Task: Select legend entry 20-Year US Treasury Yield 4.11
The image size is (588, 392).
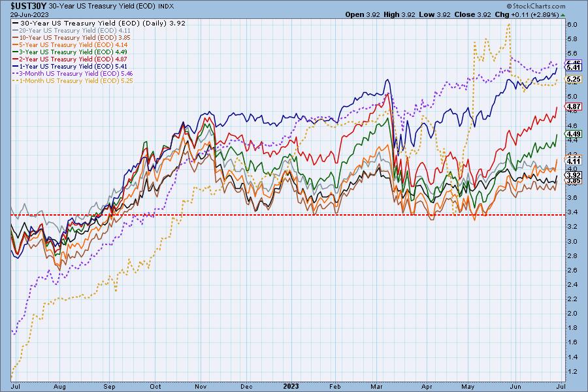Action: pos(71,31)
